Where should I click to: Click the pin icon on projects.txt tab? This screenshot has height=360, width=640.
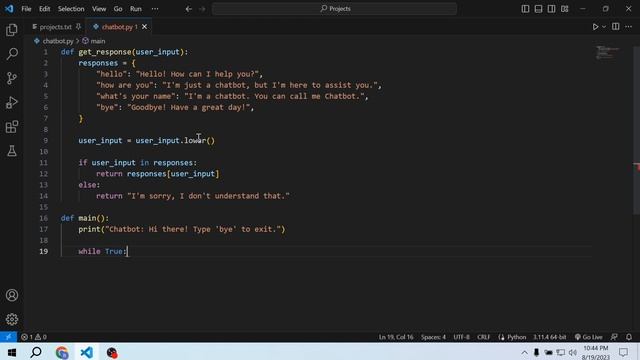point(78,27)
